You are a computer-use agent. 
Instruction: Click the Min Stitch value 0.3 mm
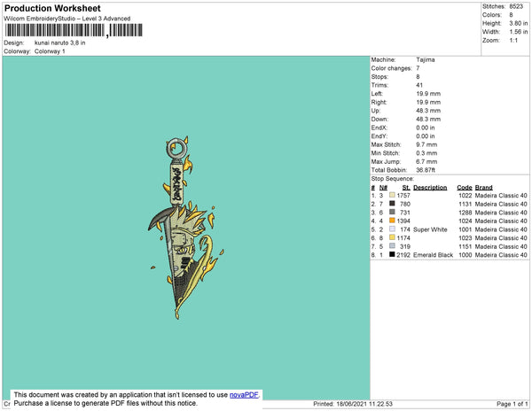point(426,153)
